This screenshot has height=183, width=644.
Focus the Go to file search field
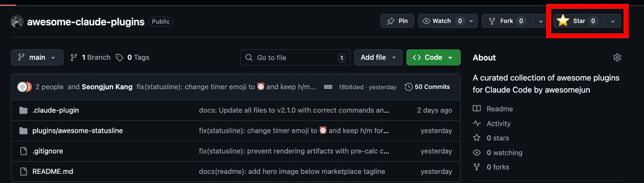(x=295, y=57)
